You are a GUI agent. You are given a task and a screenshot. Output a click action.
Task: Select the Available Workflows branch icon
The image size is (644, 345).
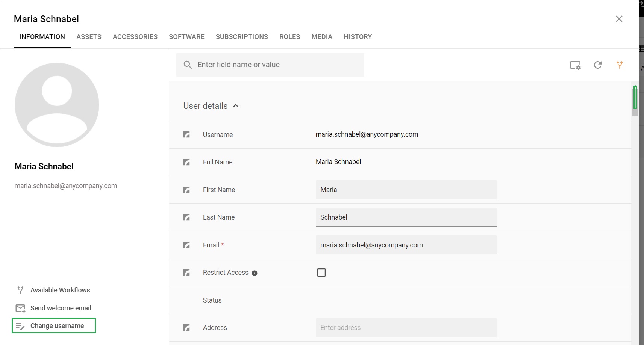[x=20, y=290]
